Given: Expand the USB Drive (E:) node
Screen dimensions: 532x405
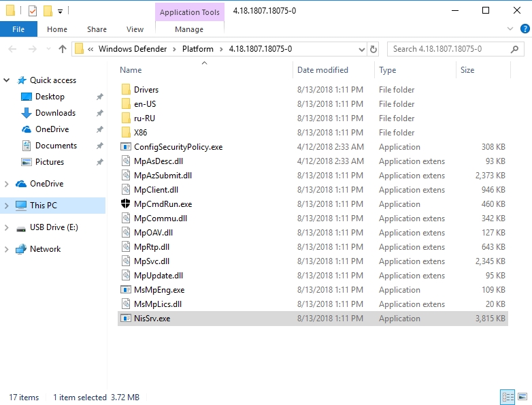Looking at the screenshot, I should coord(6,227).
